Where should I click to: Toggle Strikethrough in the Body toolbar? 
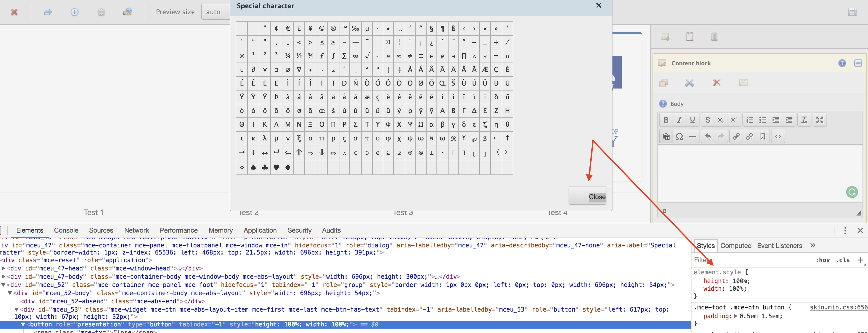(708, 120)
